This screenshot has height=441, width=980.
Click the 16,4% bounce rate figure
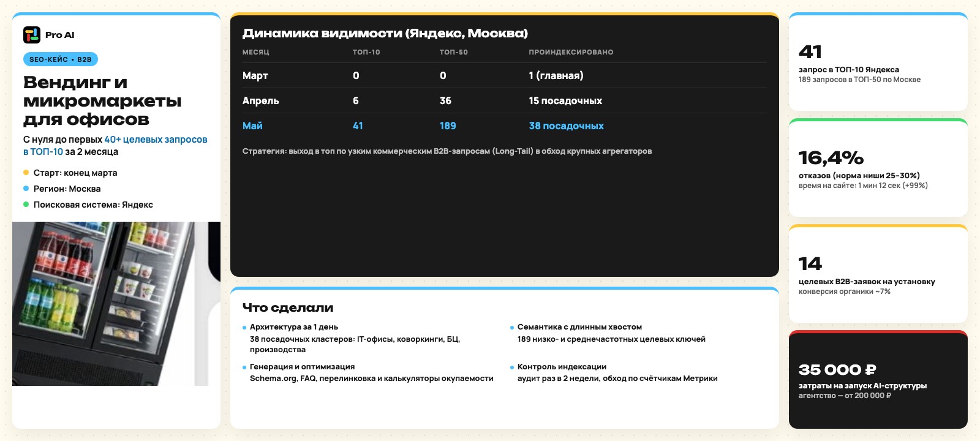pos(831,158)
